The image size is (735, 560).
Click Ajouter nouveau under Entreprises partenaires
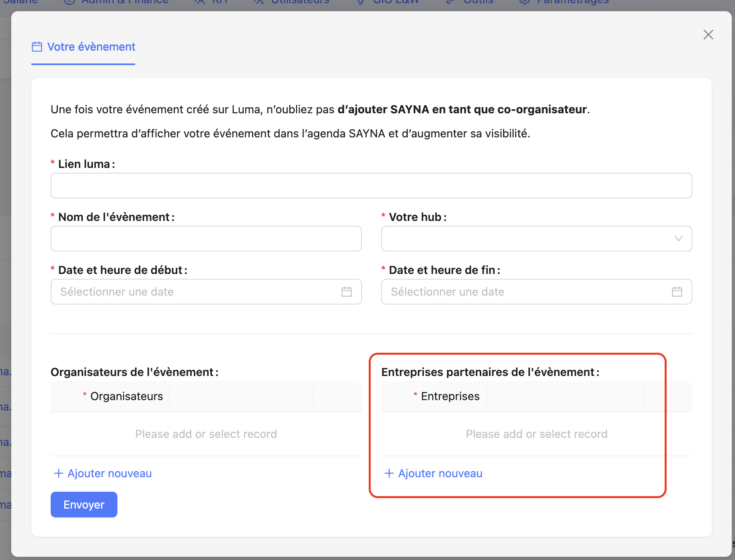[433, 473]
